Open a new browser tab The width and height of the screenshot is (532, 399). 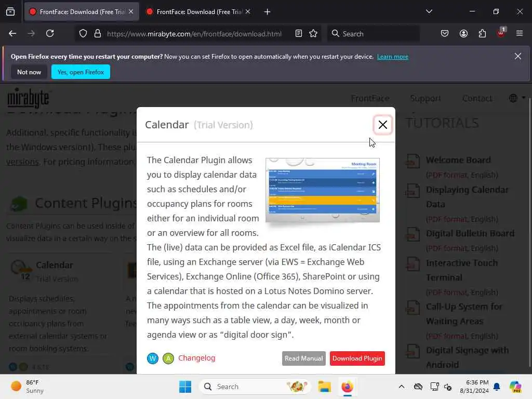[x=267, y=12]
